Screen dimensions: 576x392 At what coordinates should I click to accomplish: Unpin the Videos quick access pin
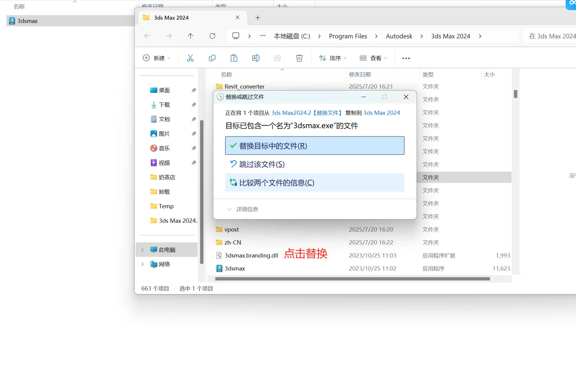pos(194,163)
